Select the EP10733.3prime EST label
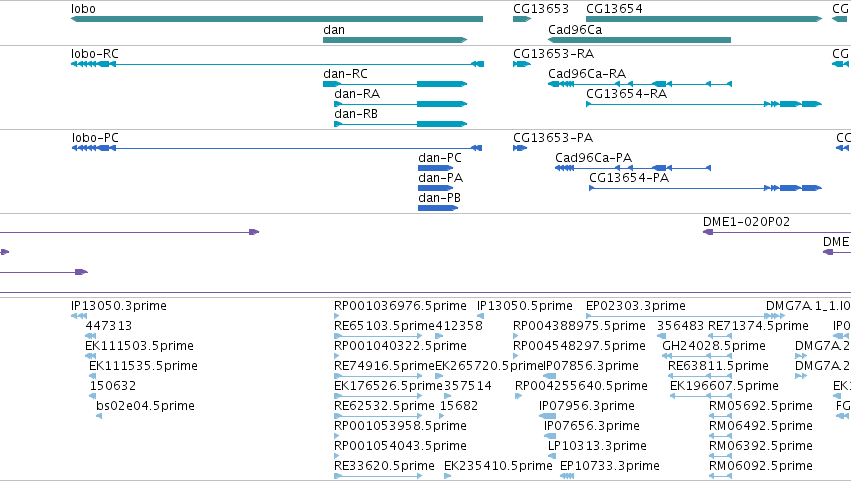This screenshot has height=481, width=851. 610,467
